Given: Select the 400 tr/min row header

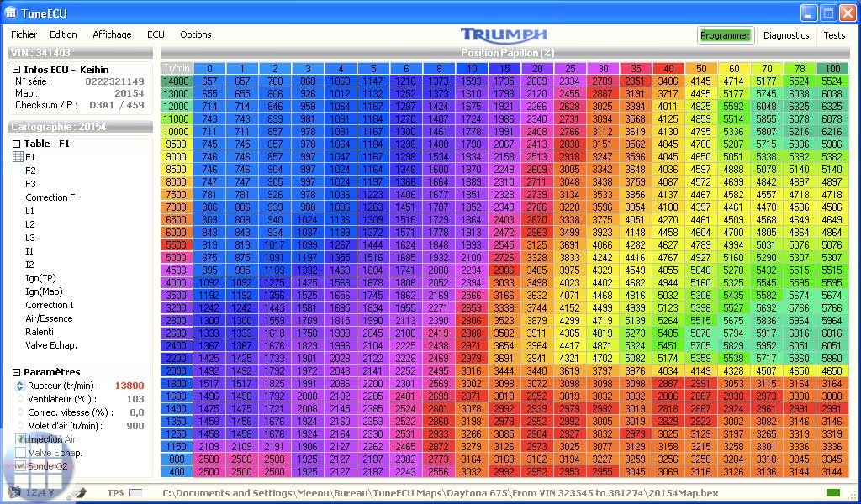Looking at the screenshot, I should coord(177,471).
